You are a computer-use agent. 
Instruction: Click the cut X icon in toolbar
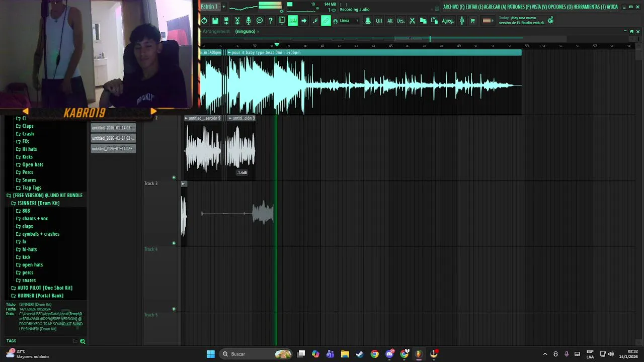tap(412, 21)
